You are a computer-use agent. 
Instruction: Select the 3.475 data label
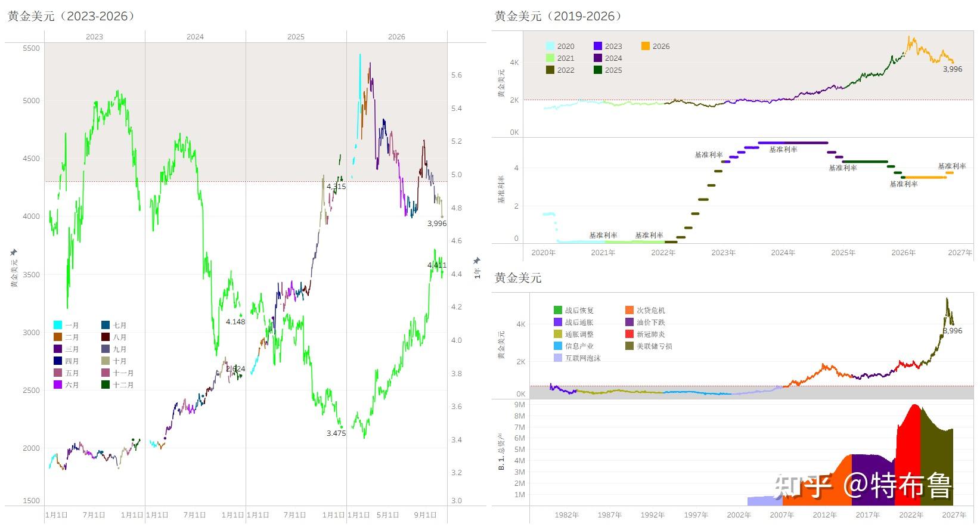(336, 433)
